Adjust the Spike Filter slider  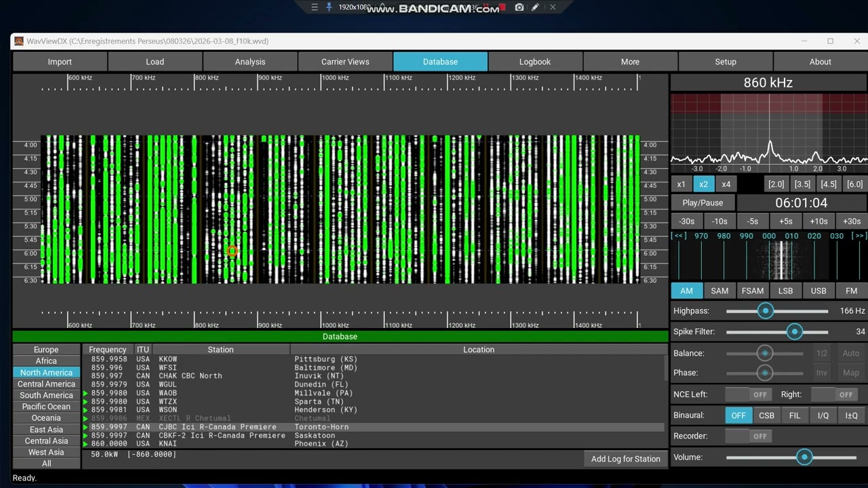coord(794,332)
